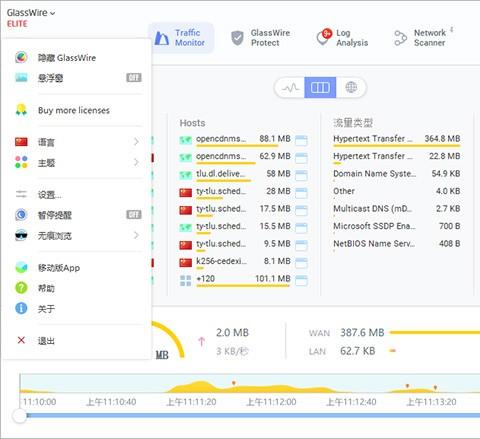Click the Hosts column heading
This screenshot has width=480, height=439.
click(x=192, y=123)
